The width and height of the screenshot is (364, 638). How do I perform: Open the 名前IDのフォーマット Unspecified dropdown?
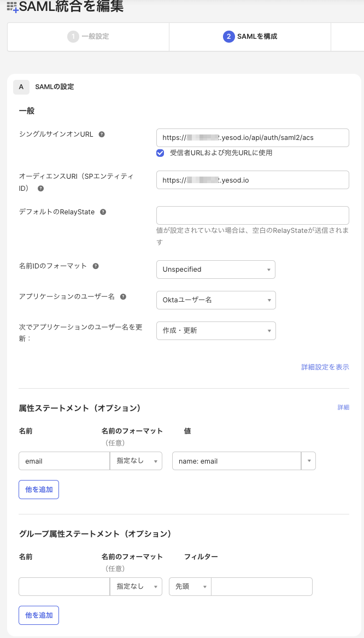(215, 270)
